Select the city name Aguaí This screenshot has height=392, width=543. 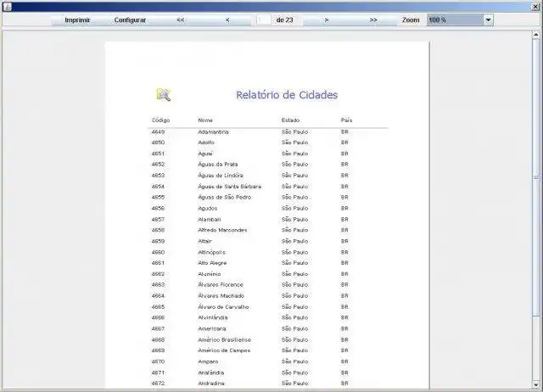pyautogui.click(x=205, y=154)
